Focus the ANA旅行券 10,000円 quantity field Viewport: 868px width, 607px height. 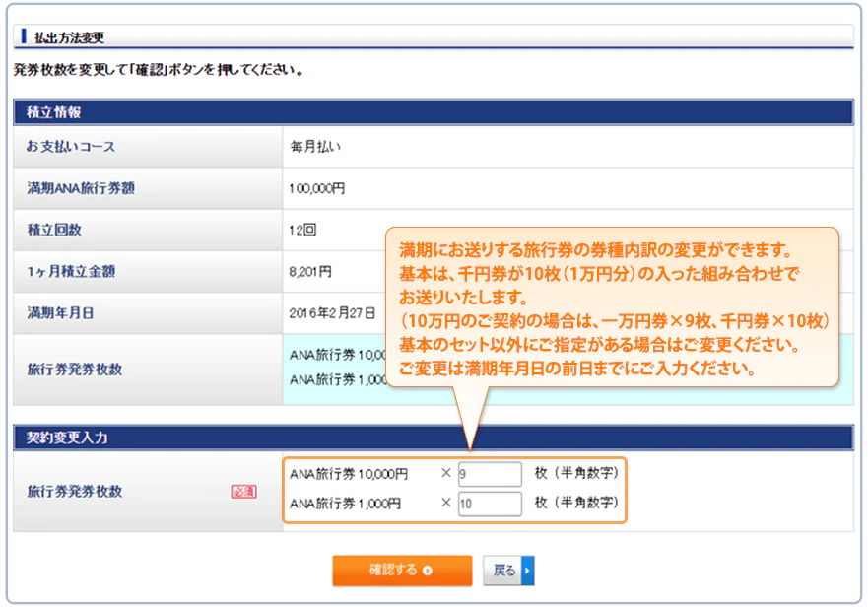(490, 474)
